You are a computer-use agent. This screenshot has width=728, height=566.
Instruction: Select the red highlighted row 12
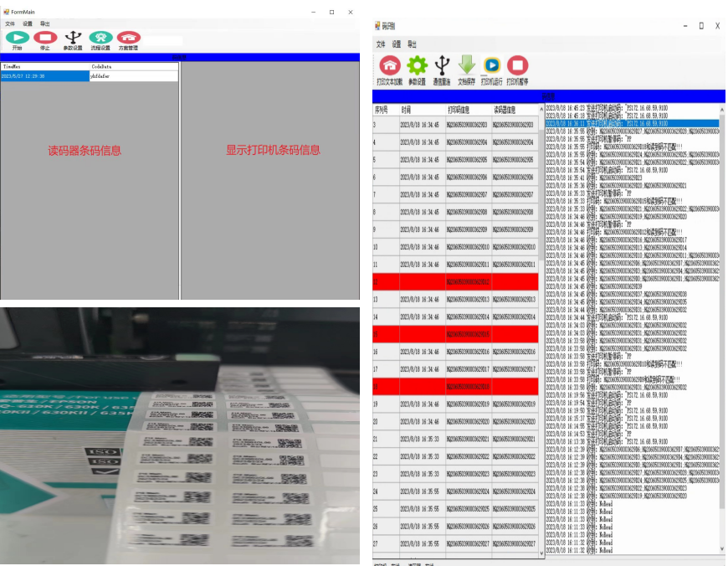[456, 282]
